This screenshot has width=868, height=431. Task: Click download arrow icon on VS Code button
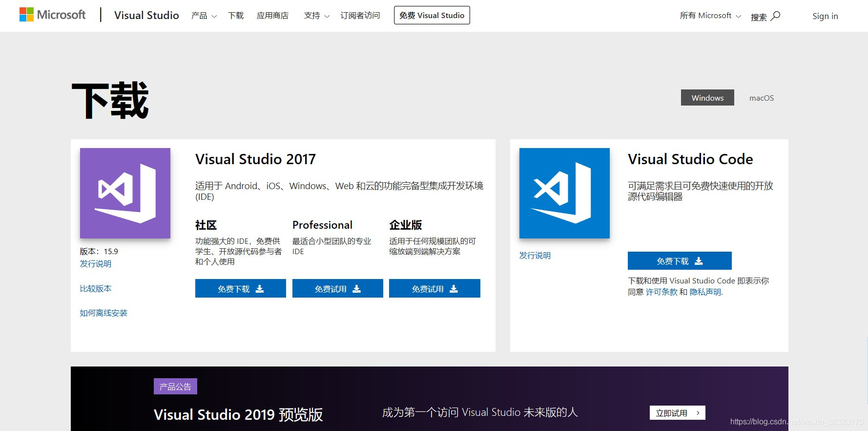point(699,261)
